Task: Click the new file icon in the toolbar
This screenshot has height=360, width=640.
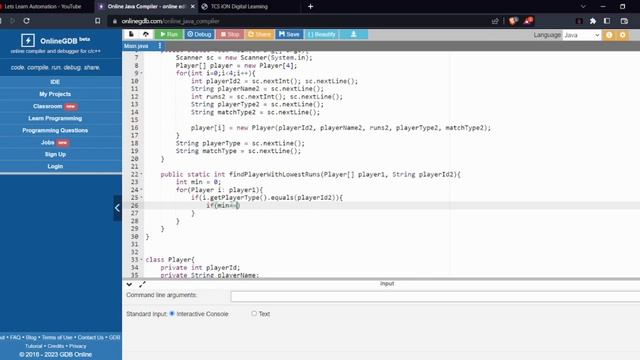Action: point(131,34)
